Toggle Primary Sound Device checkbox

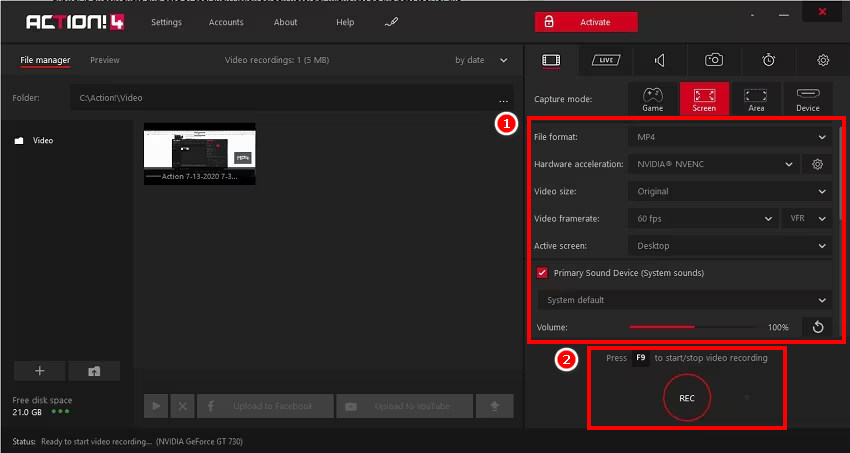click(542, 273)
